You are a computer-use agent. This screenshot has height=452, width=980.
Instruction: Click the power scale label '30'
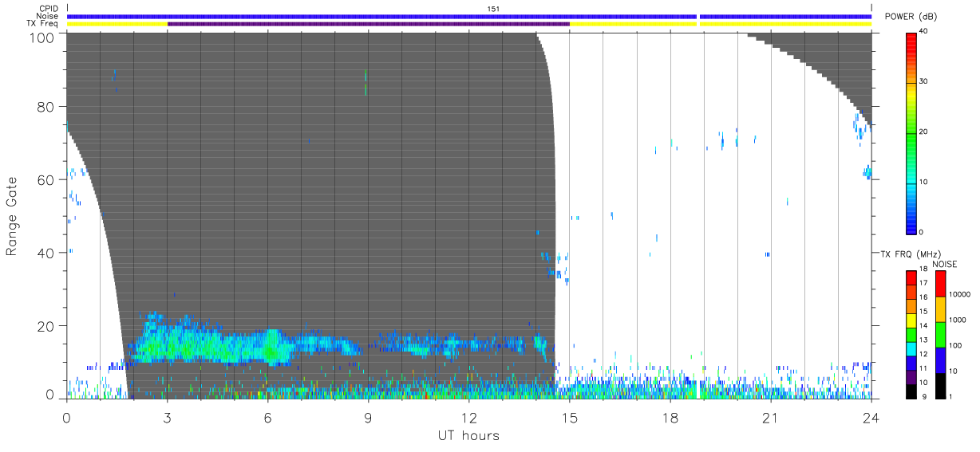click(x=923, y=82)
